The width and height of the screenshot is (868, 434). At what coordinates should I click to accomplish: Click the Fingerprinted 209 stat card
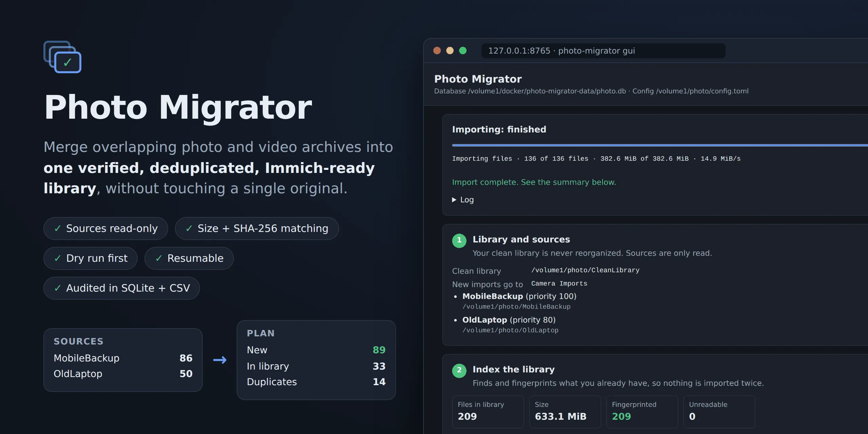(642, 412)
